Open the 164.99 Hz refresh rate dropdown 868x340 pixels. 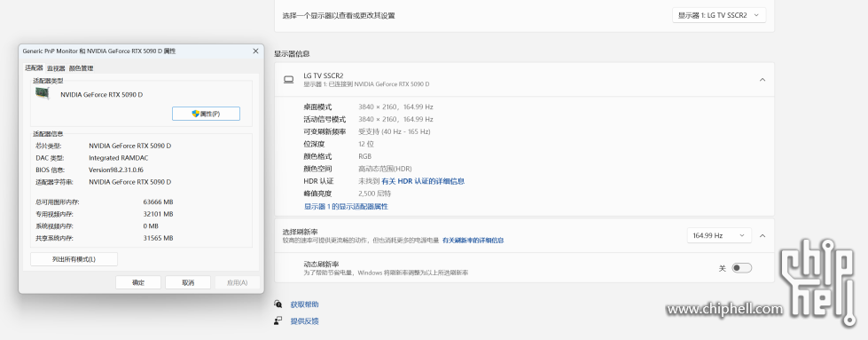[x=719, y=235]
